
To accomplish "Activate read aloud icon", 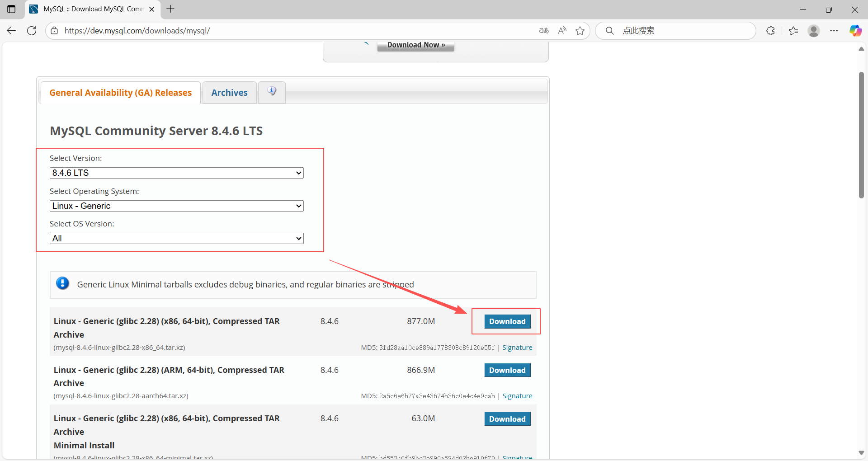I will [562, 31].
